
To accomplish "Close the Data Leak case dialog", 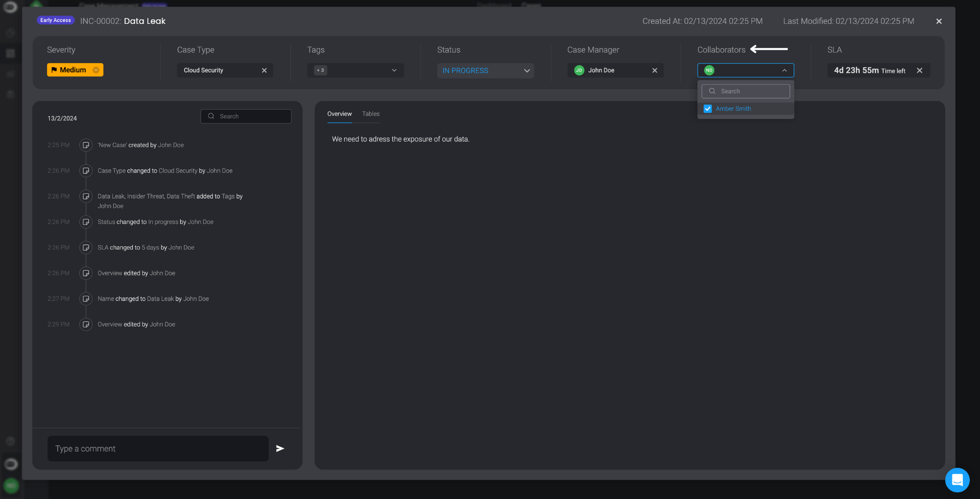I will (x=939, y=21).
